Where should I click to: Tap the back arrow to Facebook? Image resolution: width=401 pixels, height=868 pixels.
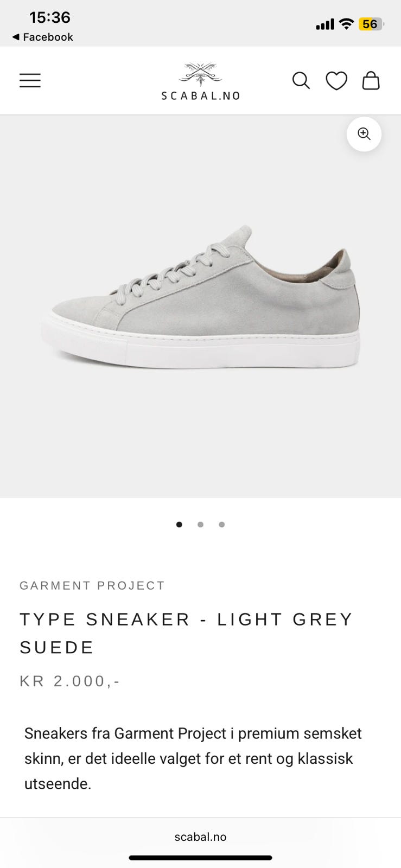42,37
